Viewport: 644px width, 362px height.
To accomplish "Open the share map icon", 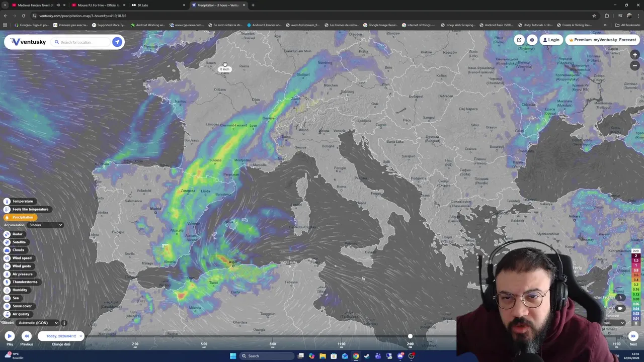I will pyautogui.click(x=519, y=40).
